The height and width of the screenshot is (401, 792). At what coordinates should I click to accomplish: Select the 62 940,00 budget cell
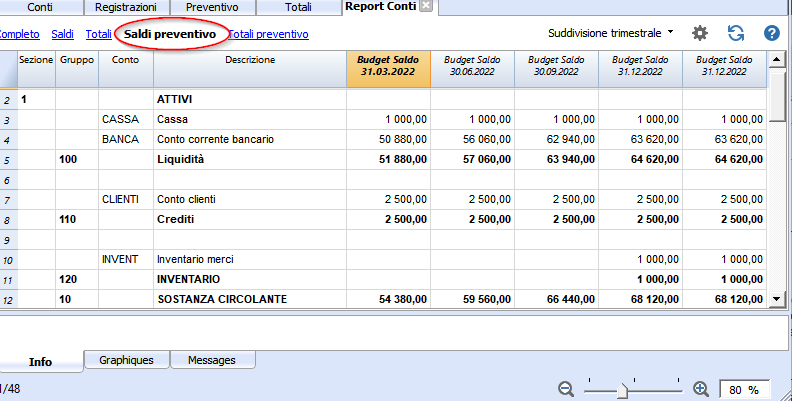click(x=556, y=139)
